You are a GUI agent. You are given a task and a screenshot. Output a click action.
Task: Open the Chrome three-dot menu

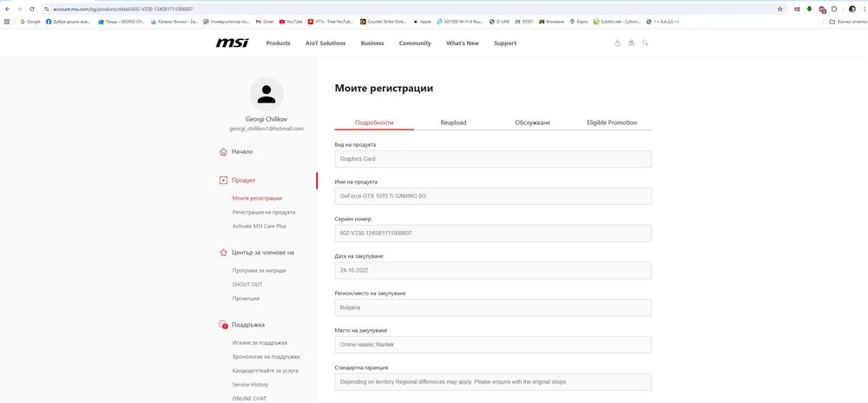864,9
